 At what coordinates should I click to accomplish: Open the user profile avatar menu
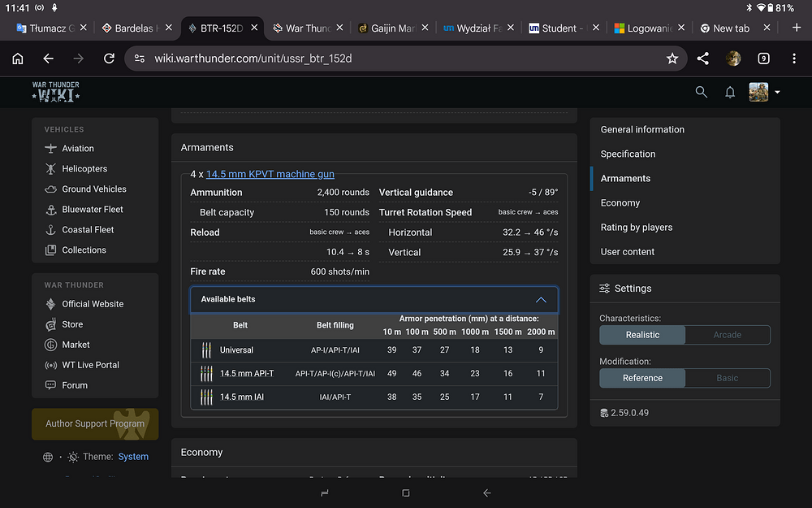coord(764,93)
